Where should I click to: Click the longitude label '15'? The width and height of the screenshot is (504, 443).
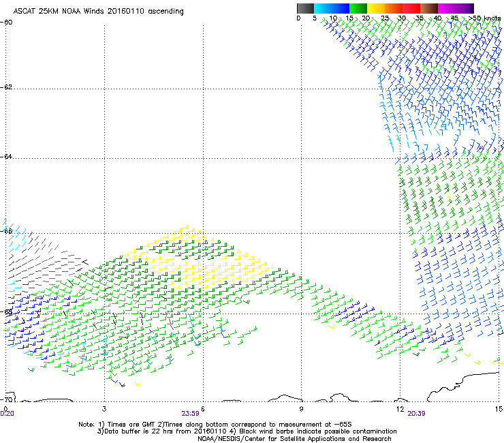[x=499, y=409]
